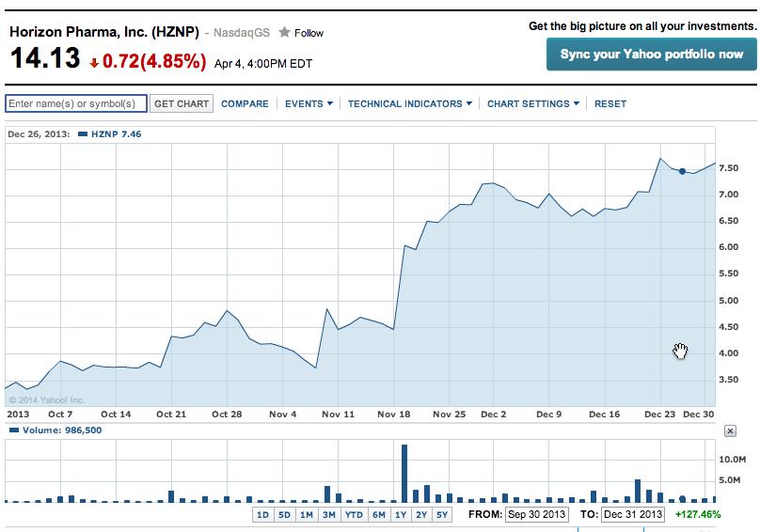Click the Horizon Pharma, Inc. (HZNP) title
This screenshot has height=532, width=760.
coord(104,32)
